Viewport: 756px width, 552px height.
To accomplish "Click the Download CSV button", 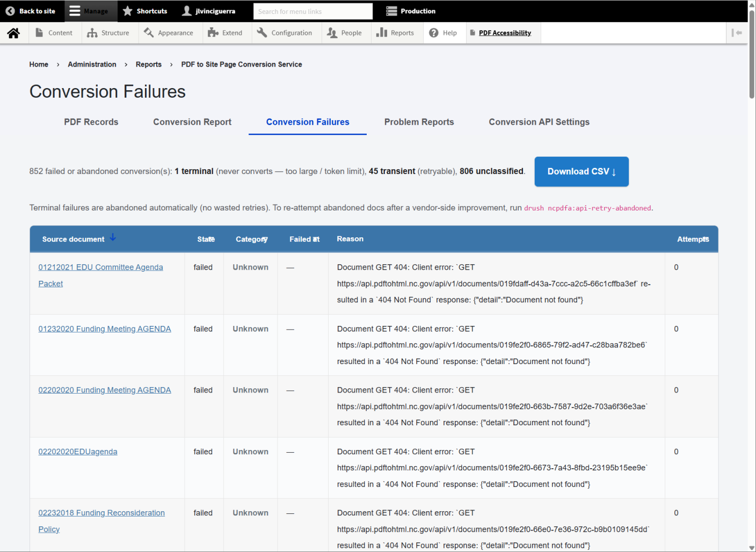I will click(581, 172).
